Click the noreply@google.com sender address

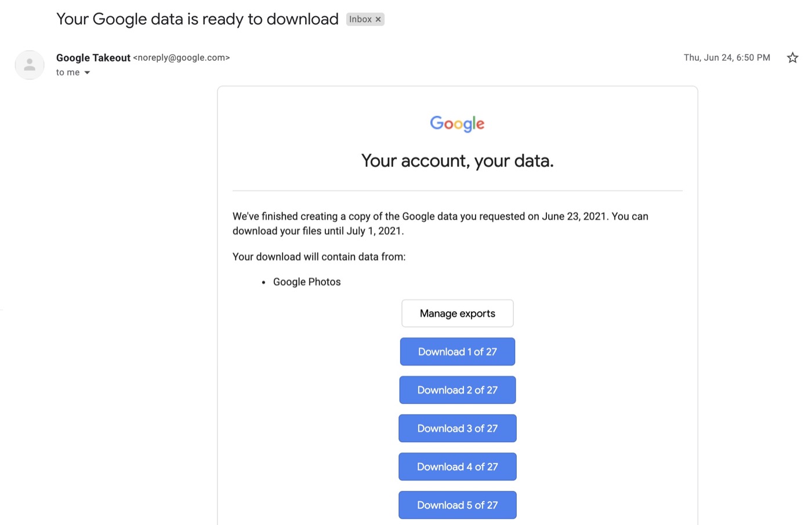pyautogui.click(x=182, y=58)
